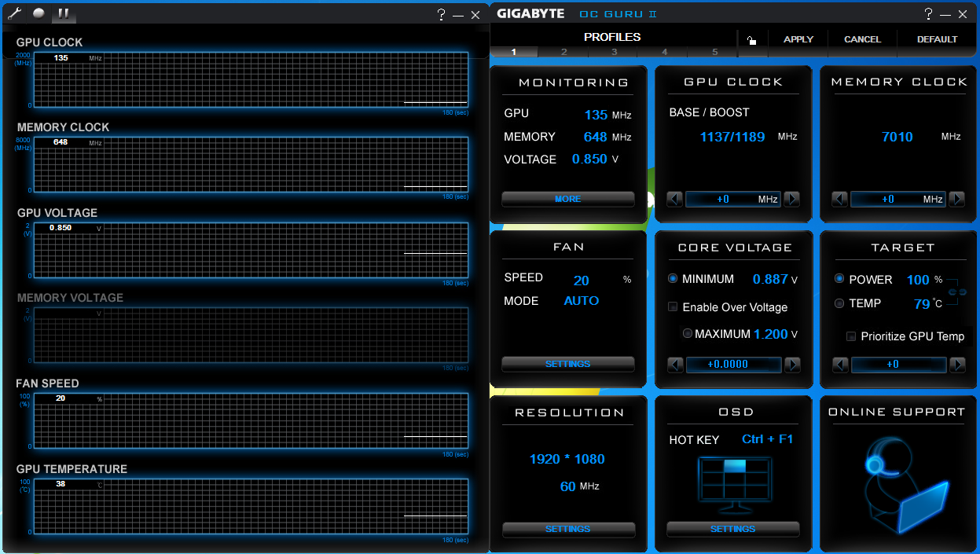
Task: Open Resolution SETTINGS button
Action: [568, 530]
